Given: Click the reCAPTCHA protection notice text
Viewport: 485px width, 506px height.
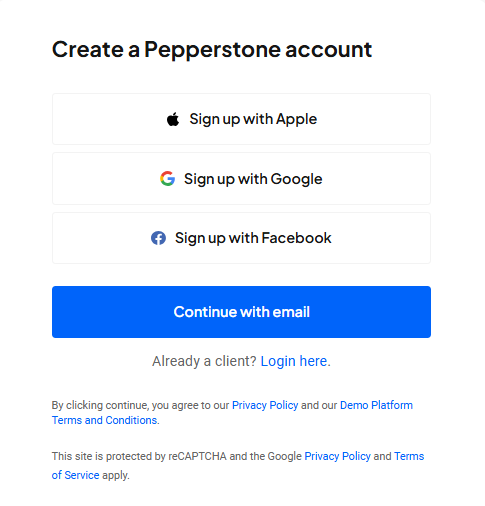Looking at the screenshot, I should pos(177,456).
